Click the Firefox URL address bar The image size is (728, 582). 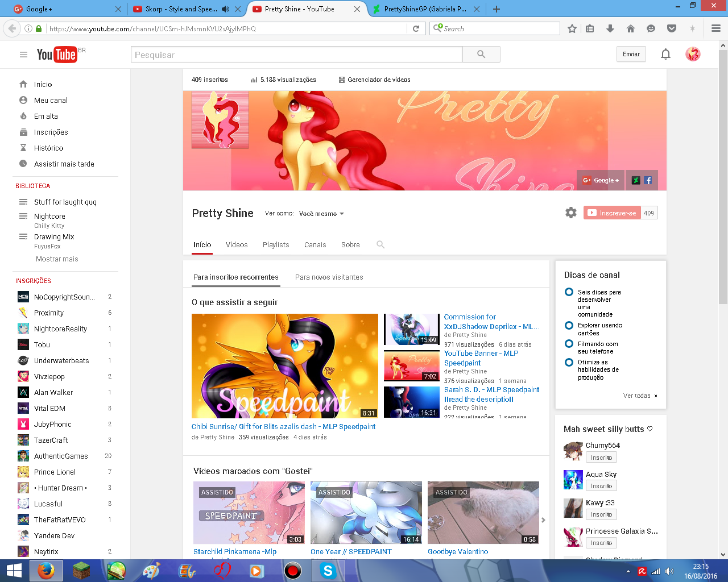coord(226,28)
